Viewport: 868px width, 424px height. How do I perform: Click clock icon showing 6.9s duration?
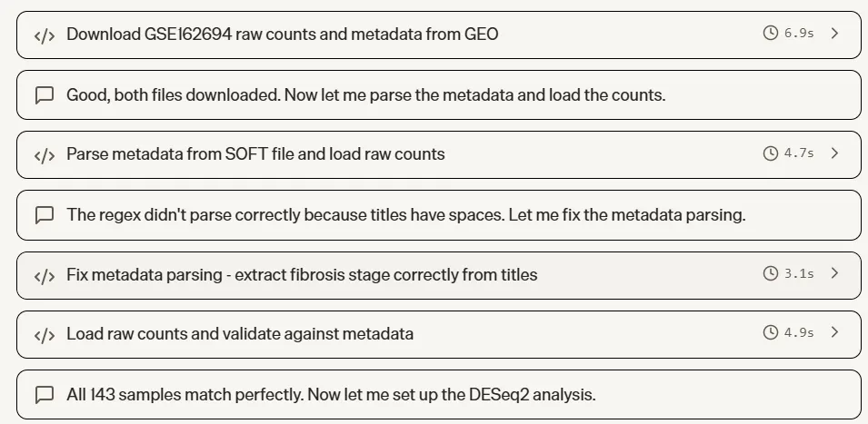[771, 34]
